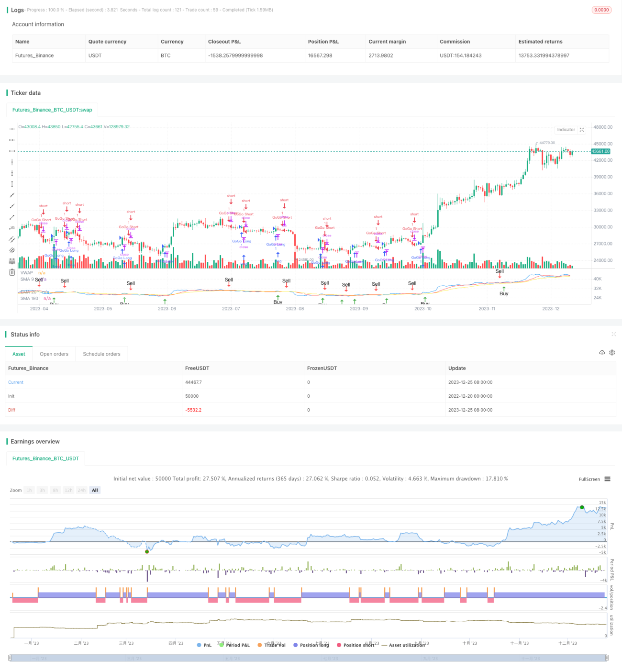Choose the parallel channel drawing tool
This screenshot has width=622, height=672.
[12, 239]
